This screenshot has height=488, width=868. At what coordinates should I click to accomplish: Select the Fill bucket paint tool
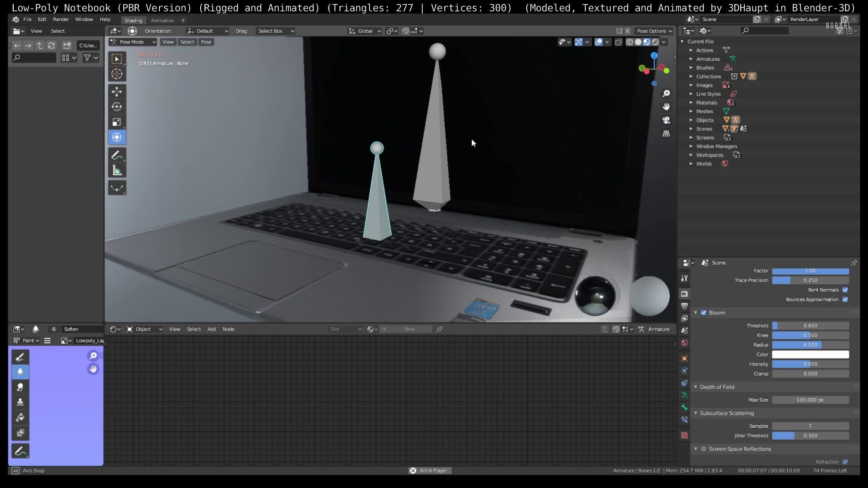point(20,417)
